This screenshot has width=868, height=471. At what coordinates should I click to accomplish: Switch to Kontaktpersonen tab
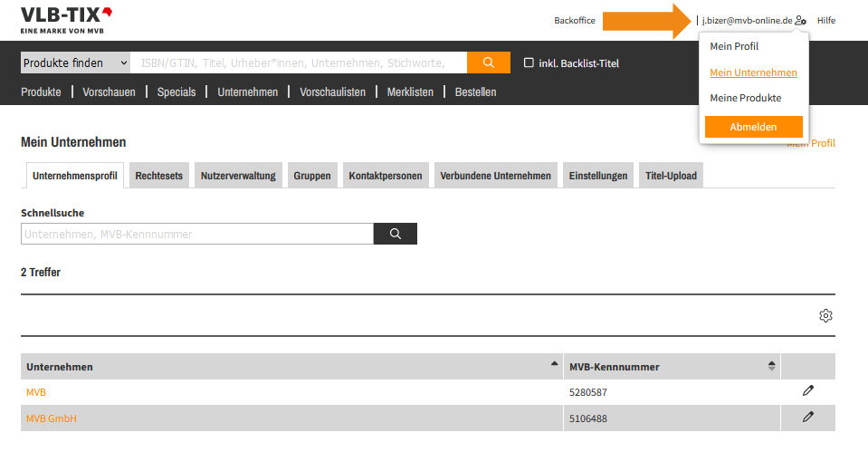(386, 176)
